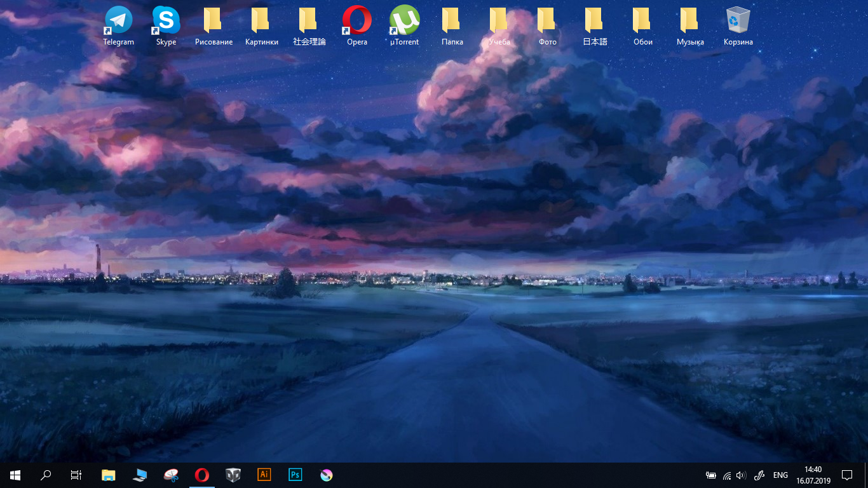Open the gray cube app in taskbar
The height and width of the screenshot is (488, 868).
233,475
